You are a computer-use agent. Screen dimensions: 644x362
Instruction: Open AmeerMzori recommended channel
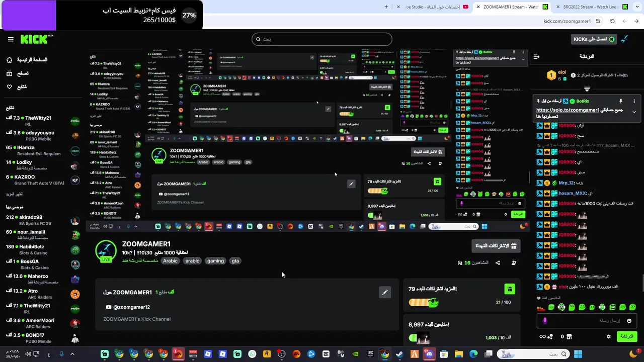(42, 323)
